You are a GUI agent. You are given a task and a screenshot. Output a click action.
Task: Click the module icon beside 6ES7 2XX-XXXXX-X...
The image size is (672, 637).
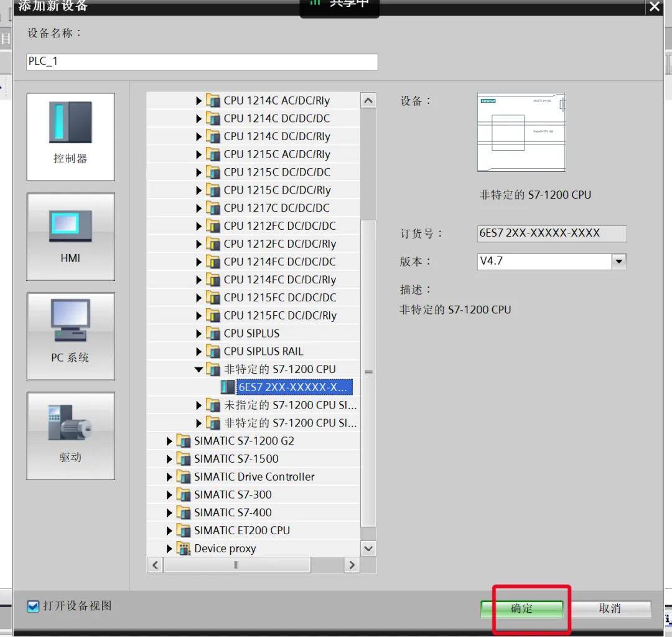click(228, 387)
